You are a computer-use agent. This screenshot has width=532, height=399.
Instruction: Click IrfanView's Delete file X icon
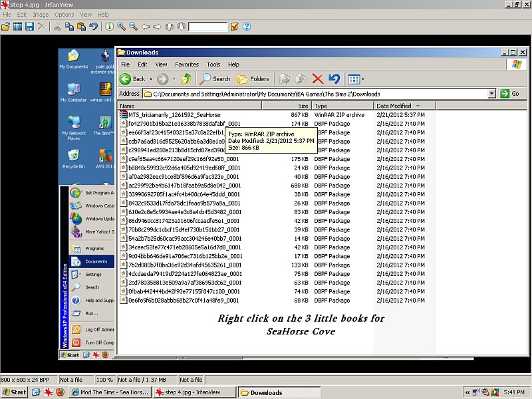point(41,27)
